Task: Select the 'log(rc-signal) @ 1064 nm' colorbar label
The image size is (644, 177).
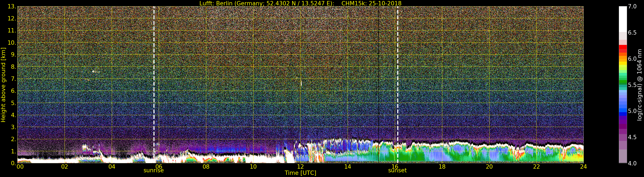Action: (640, 85)
